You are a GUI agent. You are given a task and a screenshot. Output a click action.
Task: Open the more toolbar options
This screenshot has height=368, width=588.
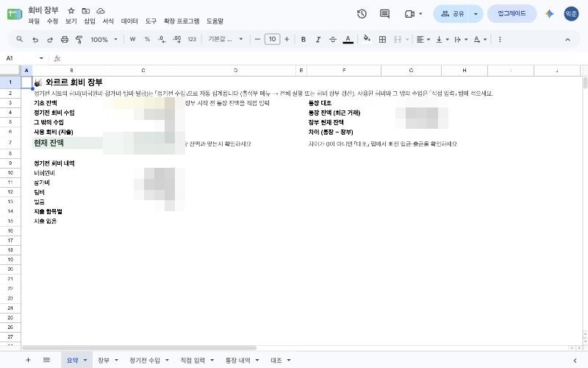coord(500,39)
